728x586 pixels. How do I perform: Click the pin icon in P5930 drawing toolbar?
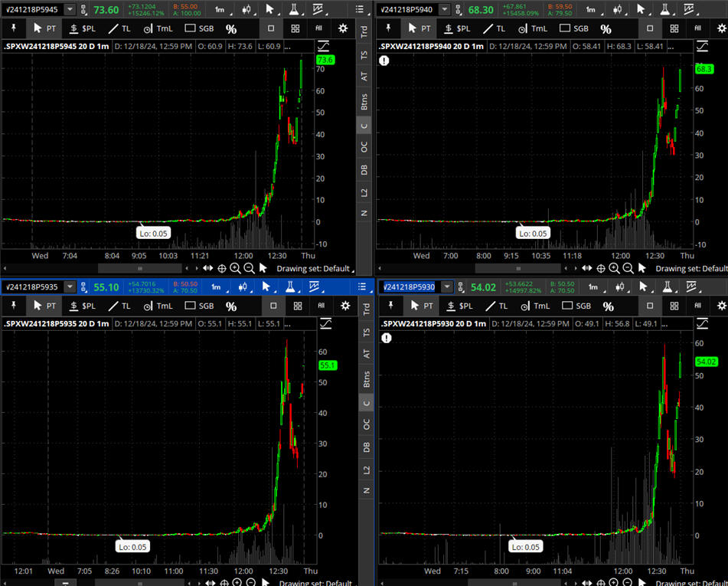coord(391,306)
